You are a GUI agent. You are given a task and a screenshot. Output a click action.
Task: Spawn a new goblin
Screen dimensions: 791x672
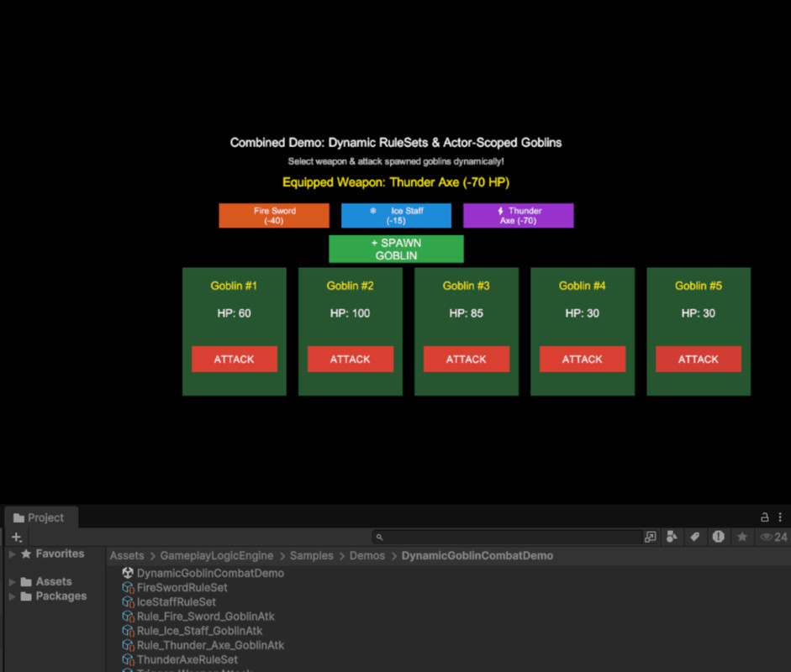pos(396,249)
